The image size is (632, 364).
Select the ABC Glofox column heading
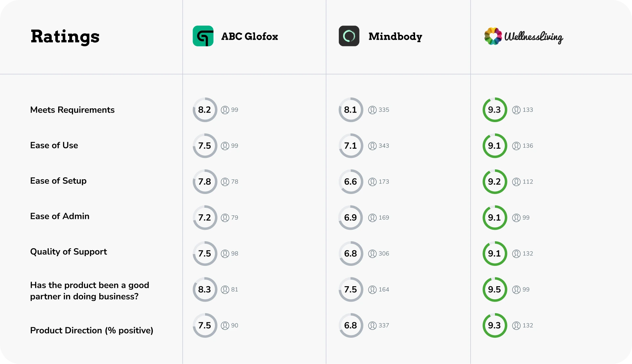(249, 36)
